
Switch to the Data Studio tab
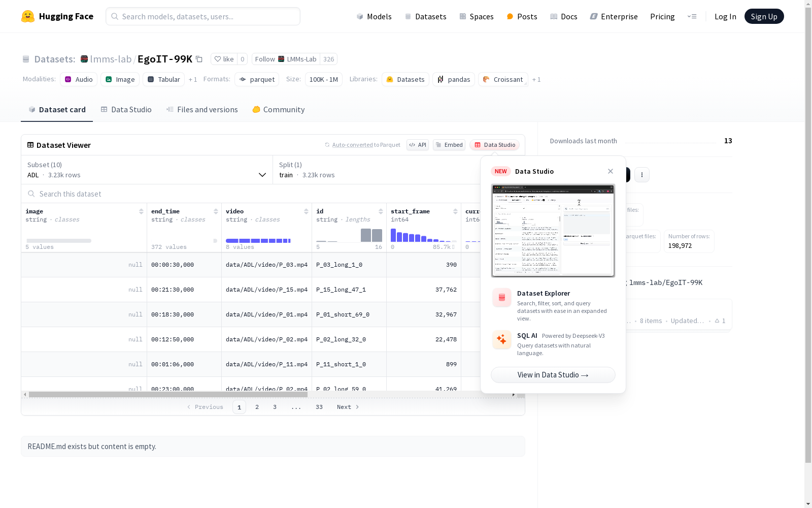(x=126, y=110)
